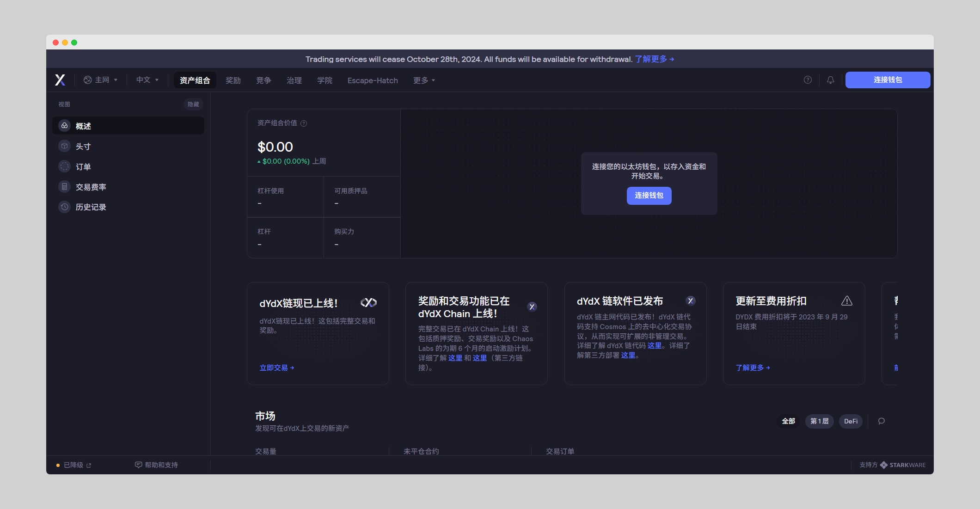Open the notifications bell icon
Viewport: 980px width, 509px height.
click(830, 80)
